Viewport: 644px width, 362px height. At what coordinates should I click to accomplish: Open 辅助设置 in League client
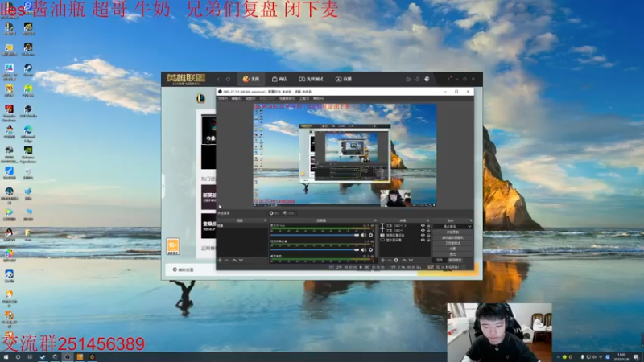(184, 269)
